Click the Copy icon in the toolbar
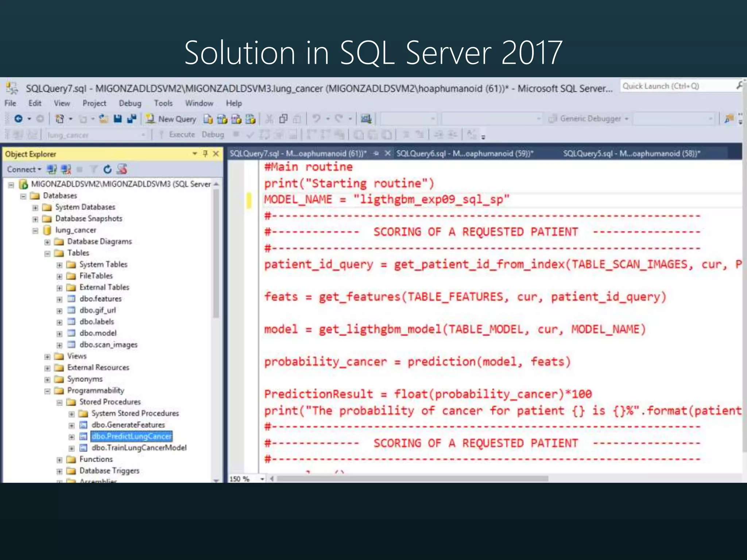Screen dimensions: 747x560 283,119
